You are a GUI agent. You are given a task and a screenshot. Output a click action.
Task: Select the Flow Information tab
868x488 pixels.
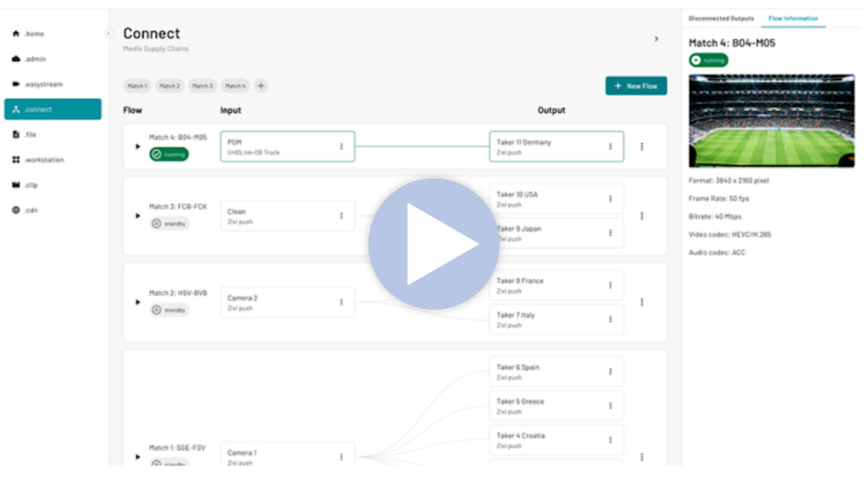(x=793, y=18)
